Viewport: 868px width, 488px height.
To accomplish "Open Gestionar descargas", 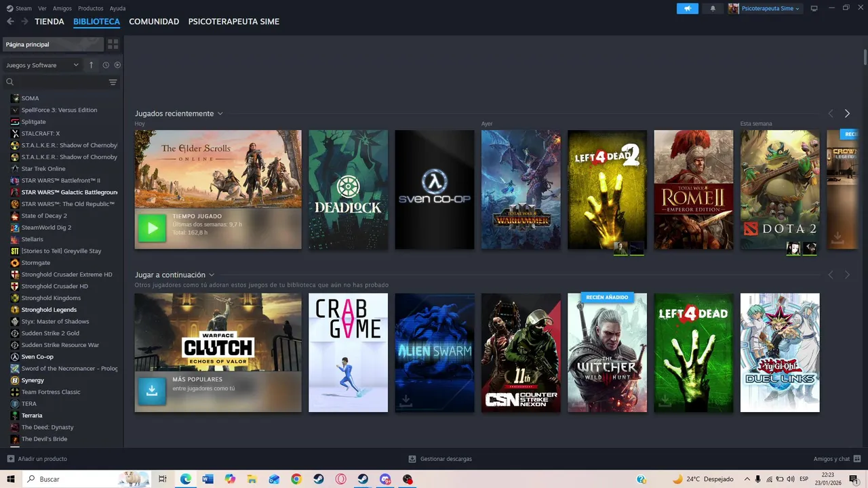I will pyautogui.click(x=440, y=459).
